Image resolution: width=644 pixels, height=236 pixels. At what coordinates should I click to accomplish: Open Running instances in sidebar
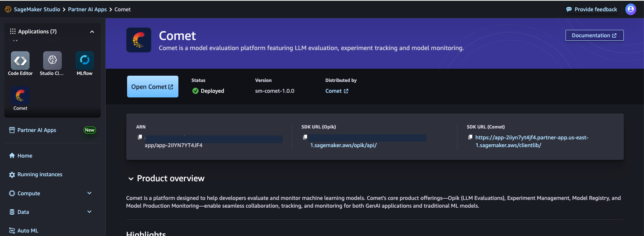pyautogui.click(x=40, y=175)
